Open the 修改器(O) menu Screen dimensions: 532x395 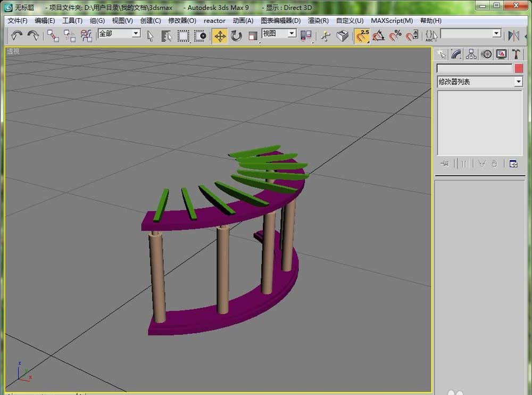(x=182, y=20)
